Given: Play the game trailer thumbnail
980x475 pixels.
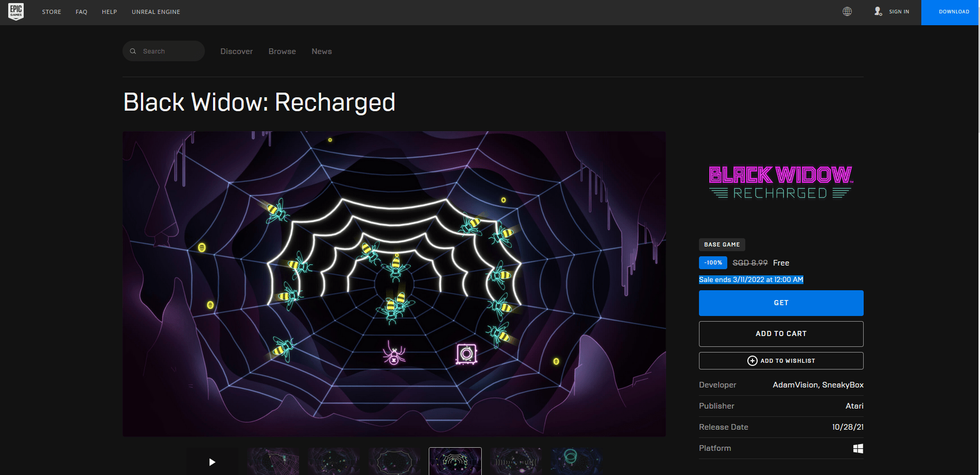Looking at the screenshot, I should [x=212, y=462].
